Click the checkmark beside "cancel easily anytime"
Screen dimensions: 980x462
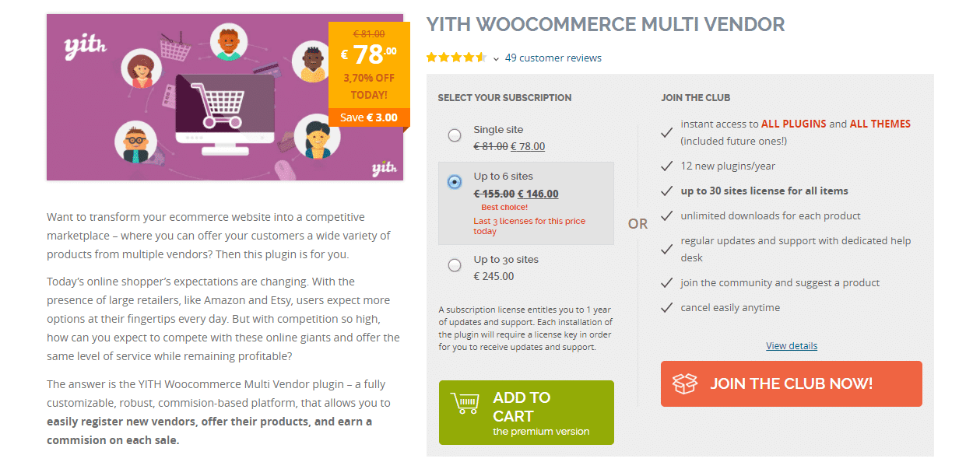coord(667,307)
